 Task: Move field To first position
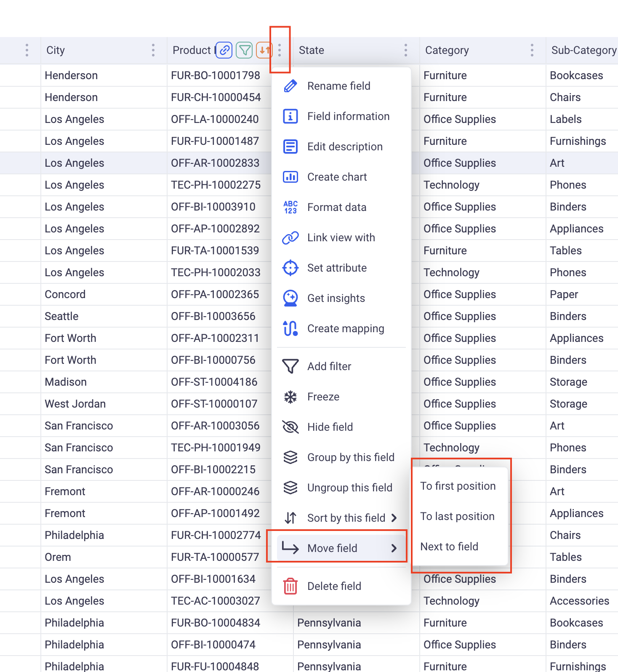[458, 486]
